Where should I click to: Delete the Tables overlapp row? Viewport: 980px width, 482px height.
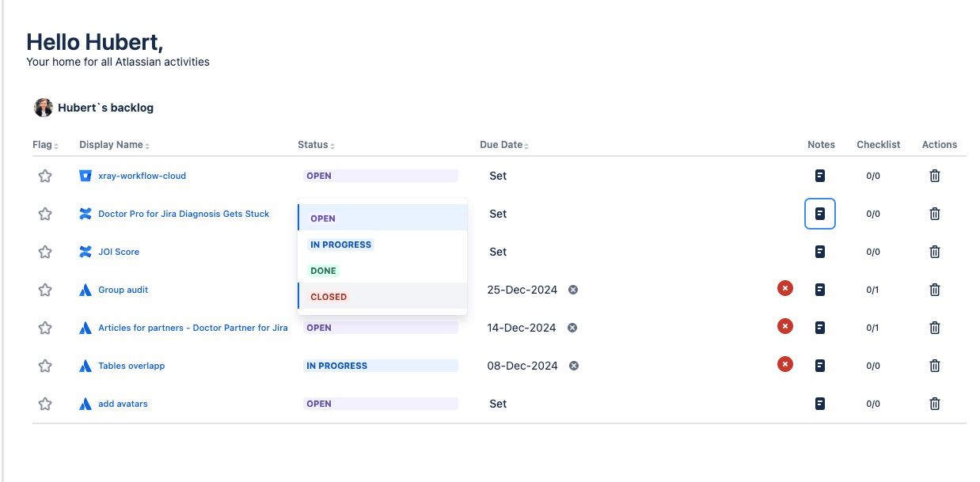pos(935,366)
